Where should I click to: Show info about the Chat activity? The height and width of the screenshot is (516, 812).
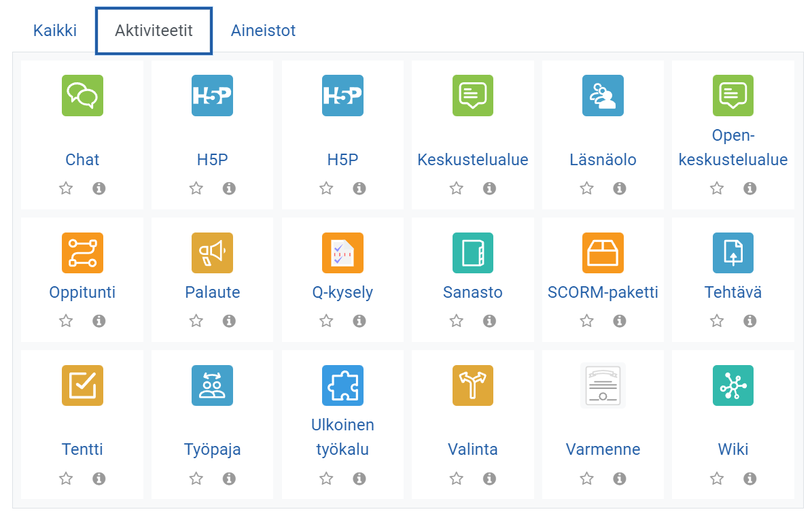pos(99,188)
